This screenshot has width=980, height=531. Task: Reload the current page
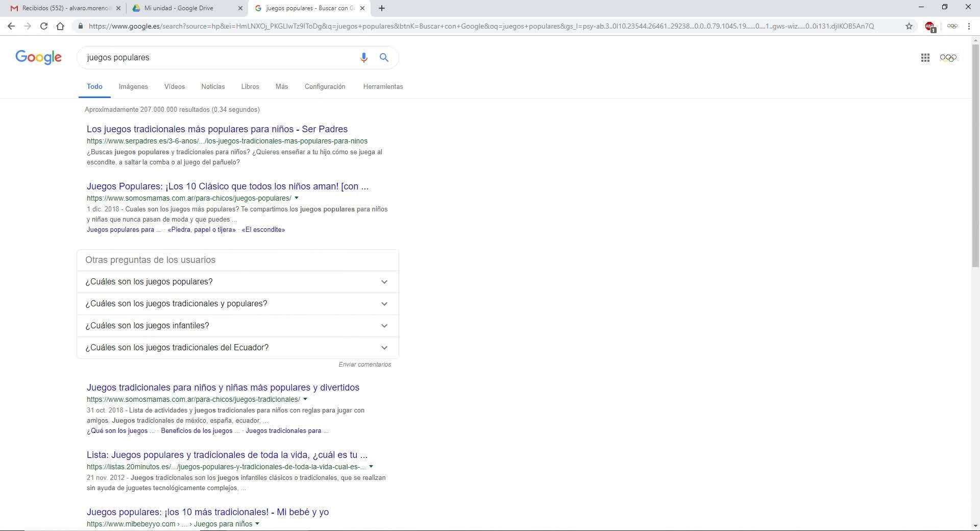click(x=44, y=26)
